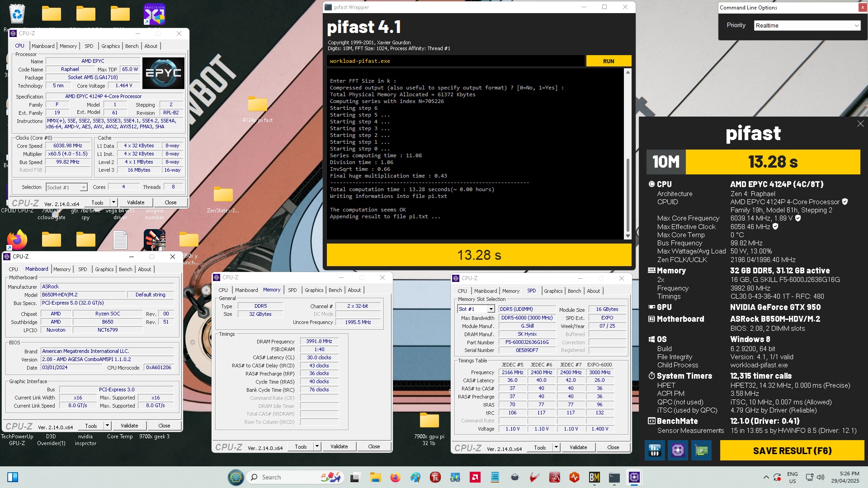Expand Tools arrow in CPU-Z Mainboard window

108,426
